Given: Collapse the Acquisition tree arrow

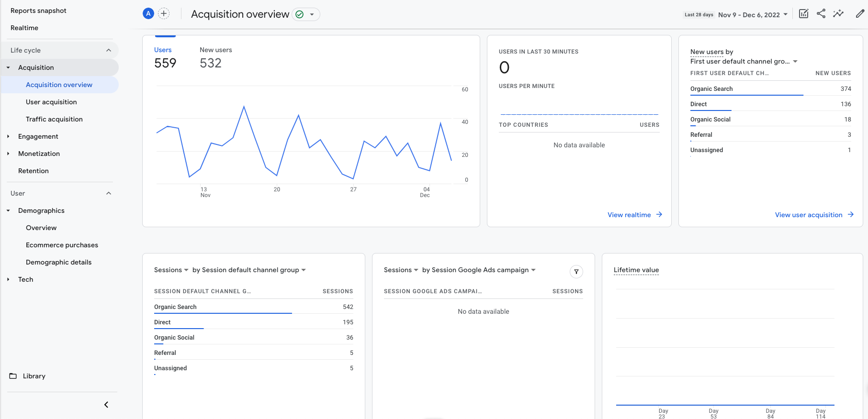Looking at the screenshot, I should coord(8,67).
